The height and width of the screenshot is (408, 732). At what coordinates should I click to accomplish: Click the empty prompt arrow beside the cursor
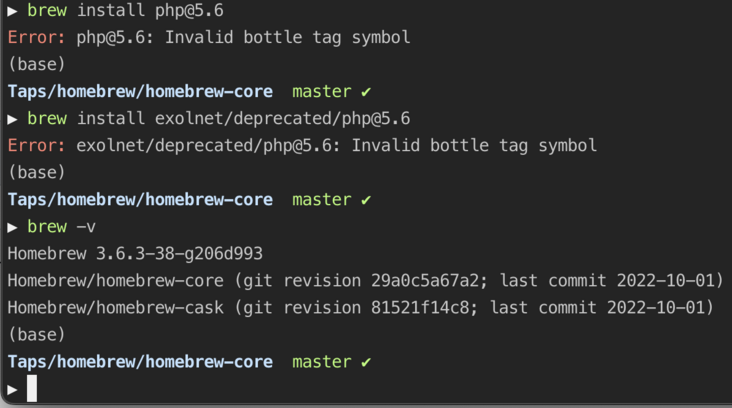[13, 389]
